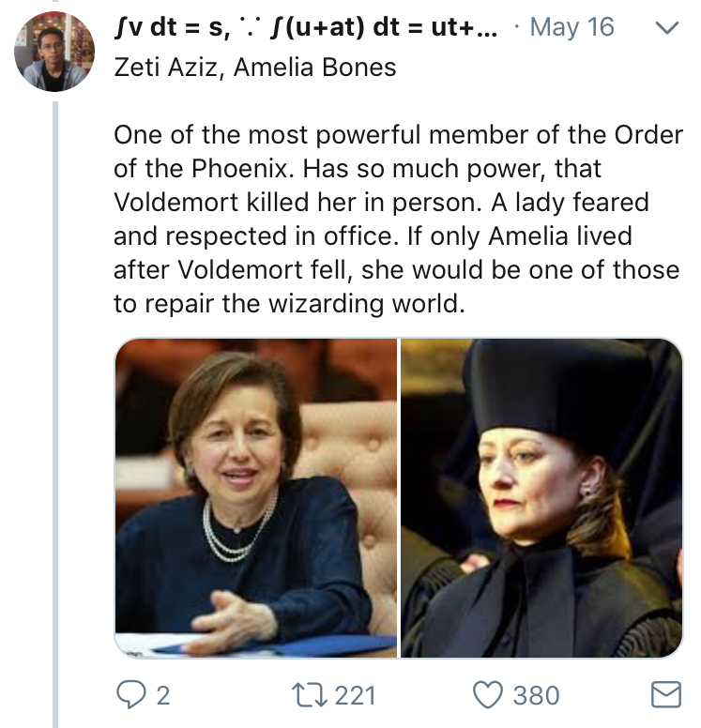This screenshot has height=728, width=701.
Task: Open the right photo of woman in black hat
Action: (542, 497)
